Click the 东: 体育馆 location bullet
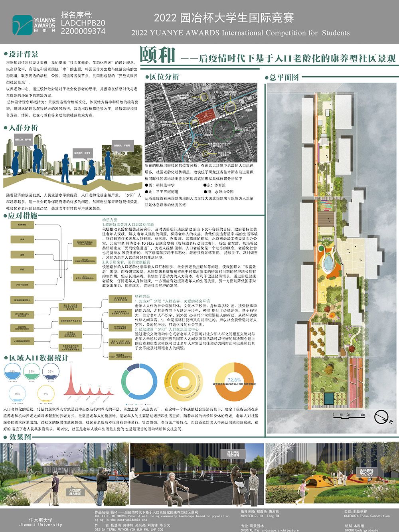The height and width of the screenshot is (532, 399). [214, 185]
